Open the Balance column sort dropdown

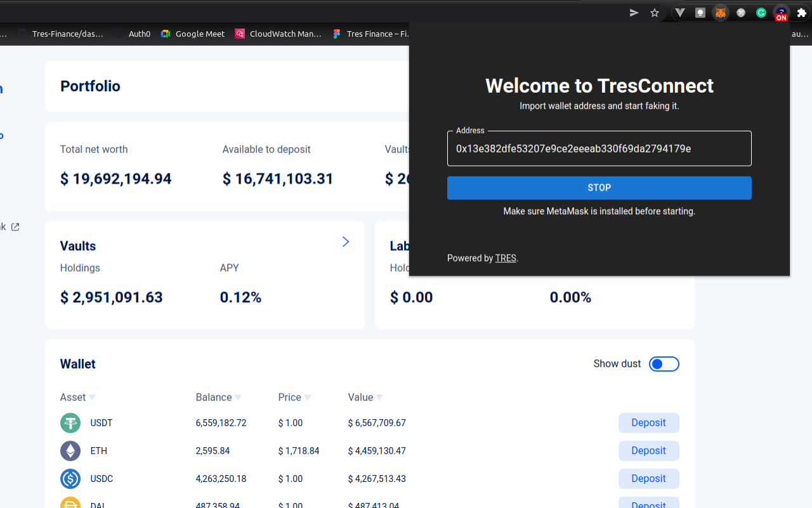click(239, 398)
